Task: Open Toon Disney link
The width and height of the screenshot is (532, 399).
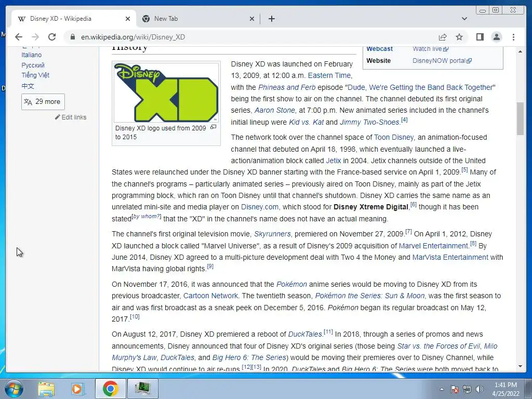Action: pos(394,137)
